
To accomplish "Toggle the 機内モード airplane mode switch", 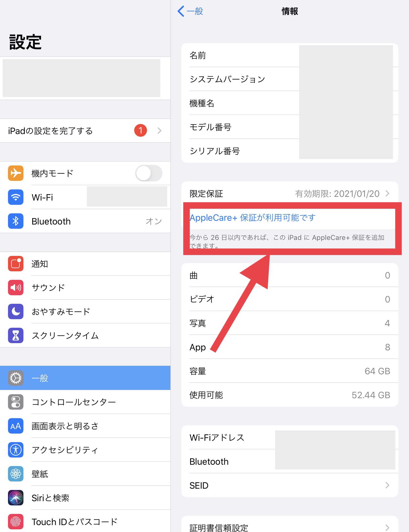I will coord(149,173).
